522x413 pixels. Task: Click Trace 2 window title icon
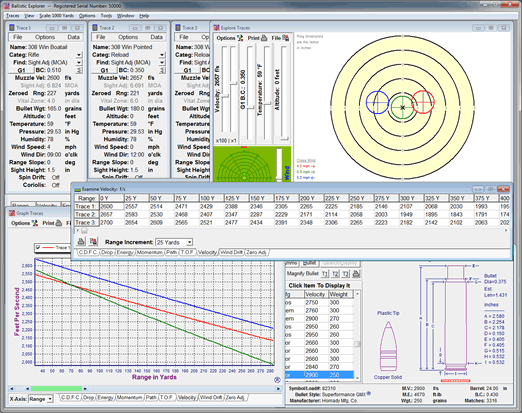tap(95, 28)
